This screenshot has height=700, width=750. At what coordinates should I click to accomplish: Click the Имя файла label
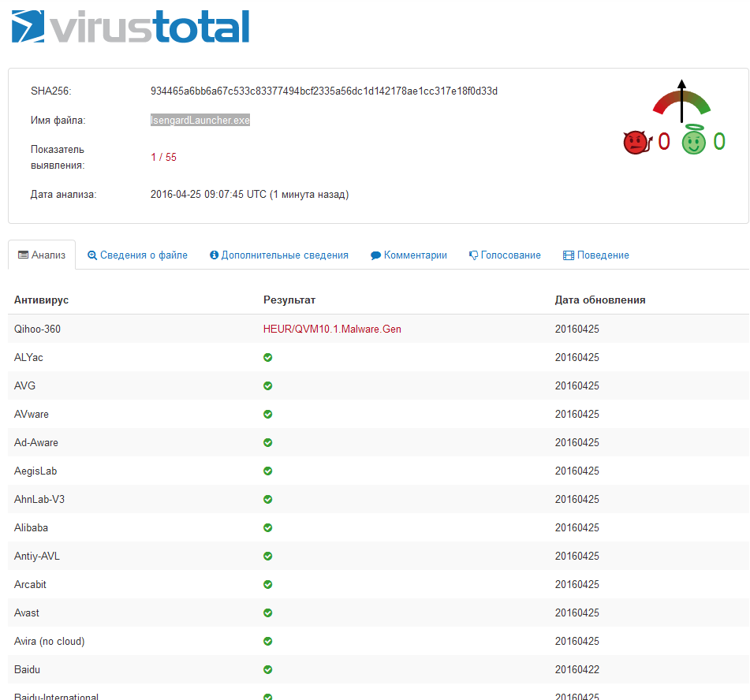[x=58, y=120]
